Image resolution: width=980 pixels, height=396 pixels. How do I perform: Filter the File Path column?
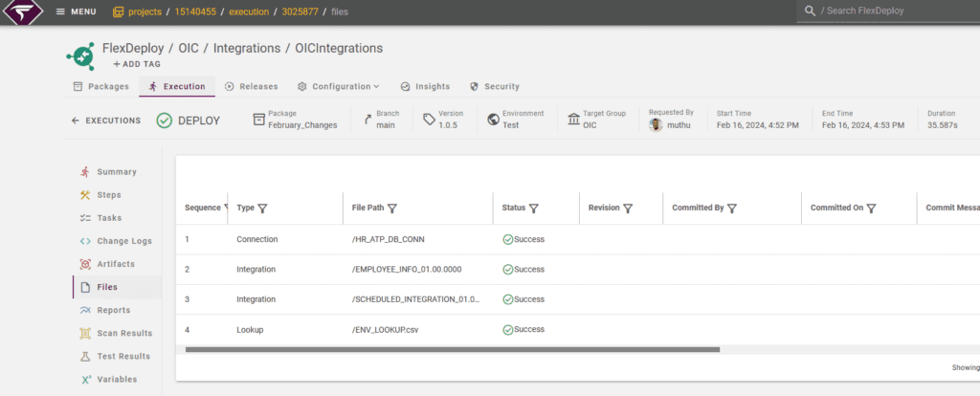coord(392,208)
